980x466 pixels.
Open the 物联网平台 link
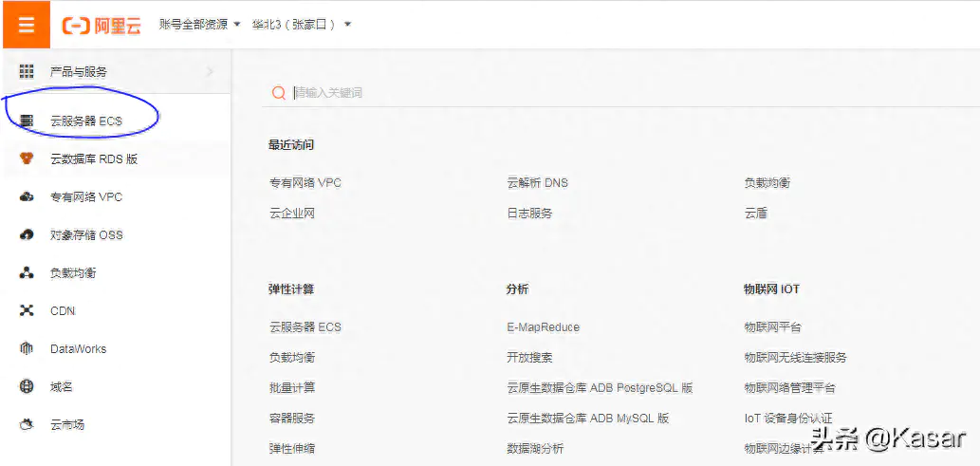[772, 327]
